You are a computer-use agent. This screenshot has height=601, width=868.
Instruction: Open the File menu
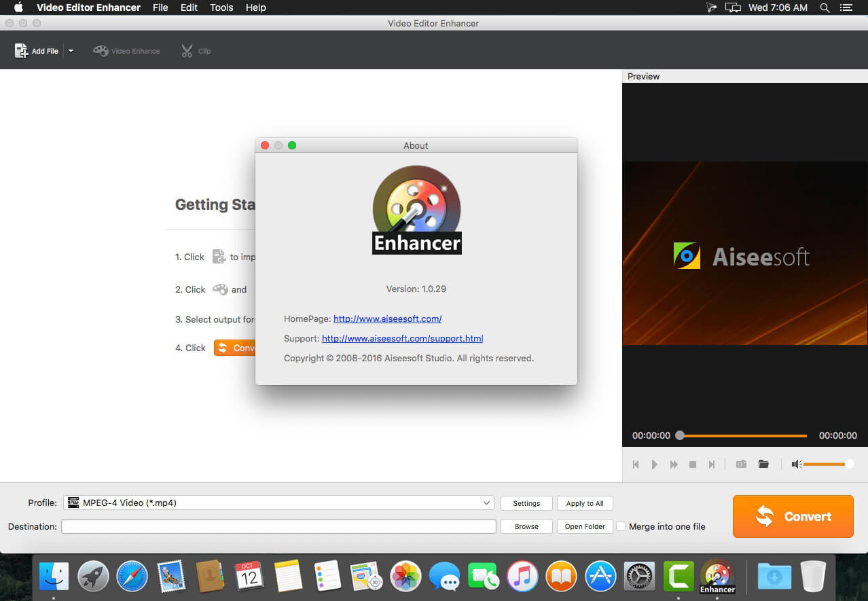click(x=160, y=7)
